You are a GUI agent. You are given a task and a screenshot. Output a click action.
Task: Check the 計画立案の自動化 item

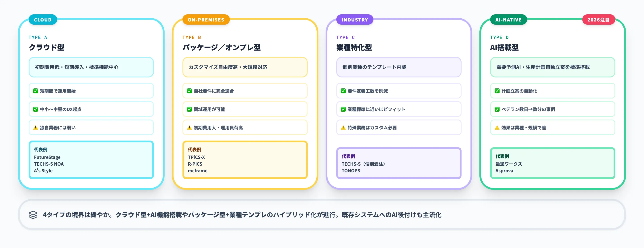[x=497, y=91]
